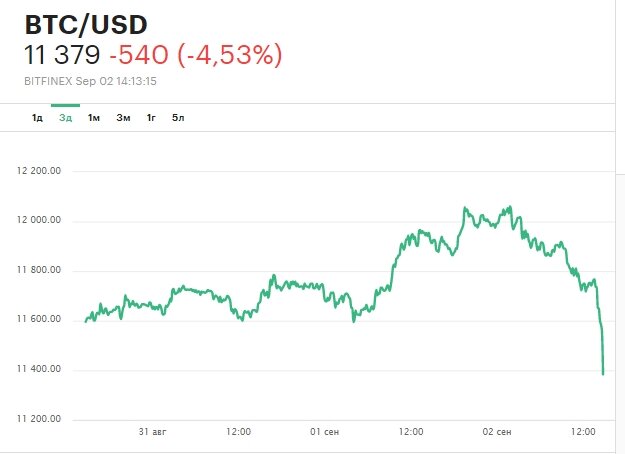Click the 02 сен date marker
Screen dimensions: 625x454
click(497, 431)
